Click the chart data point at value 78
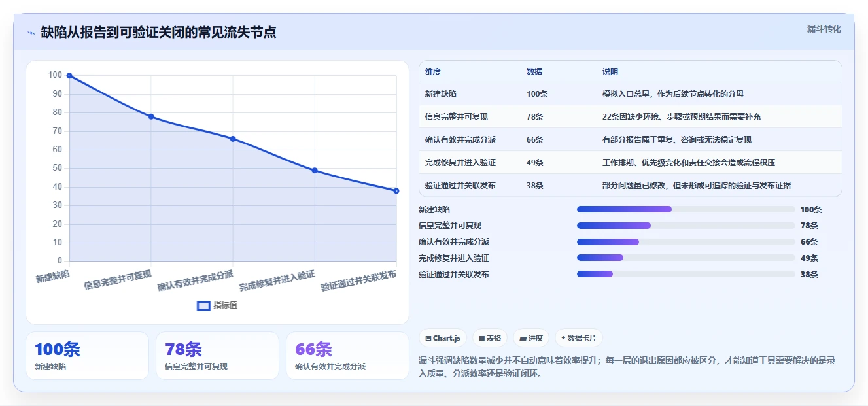This screenshot has width=868, height=406. coord(151,116)
